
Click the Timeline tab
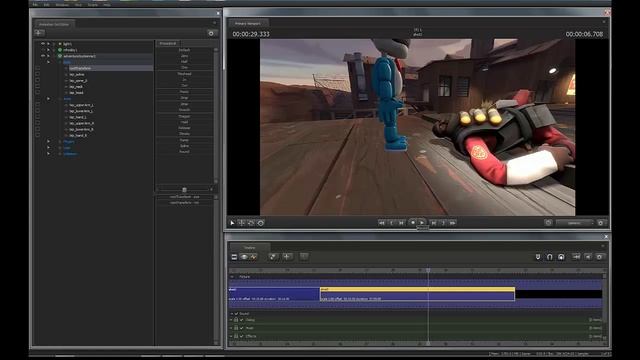[249, 247]
